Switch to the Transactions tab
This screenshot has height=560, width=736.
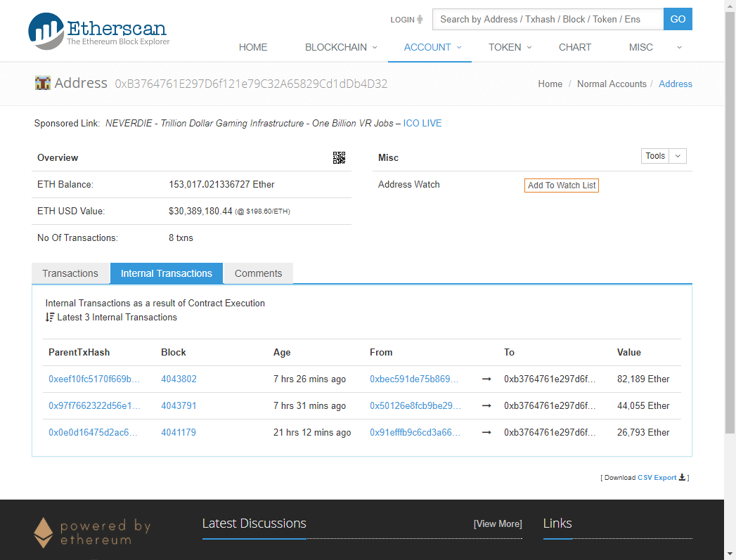70,273
